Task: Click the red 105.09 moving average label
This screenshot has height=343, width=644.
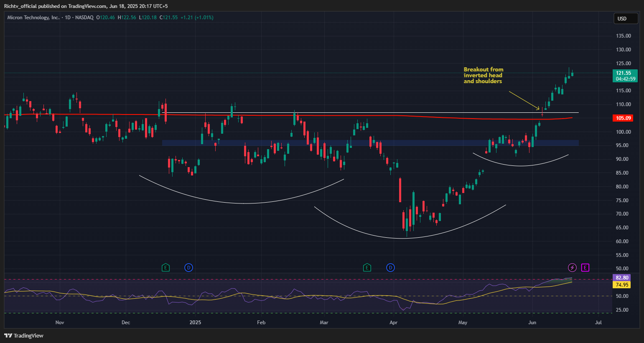Action: point(623,118)
